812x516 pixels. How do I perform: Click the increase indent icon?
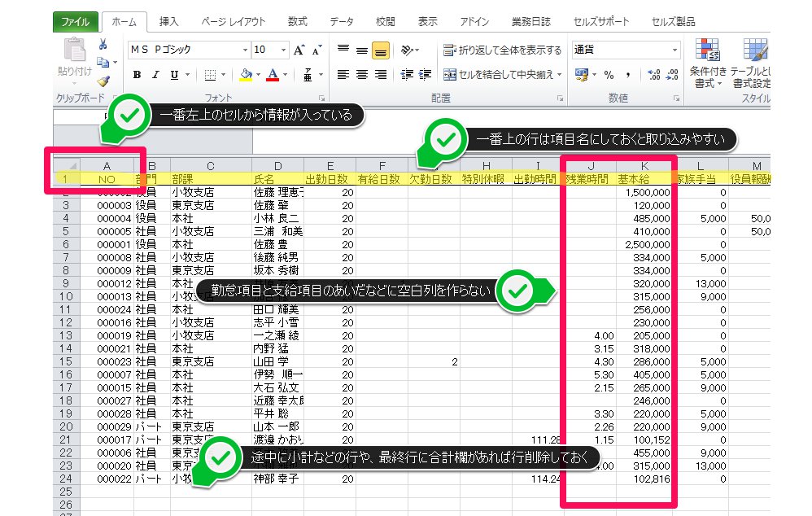(x=425, y=74)
